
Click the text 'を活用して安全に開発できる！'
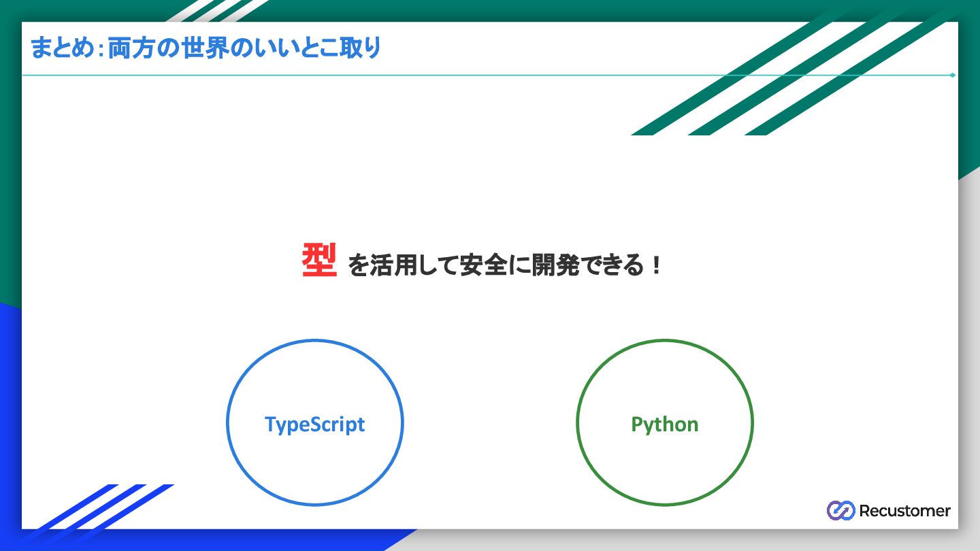coord(505,265)
